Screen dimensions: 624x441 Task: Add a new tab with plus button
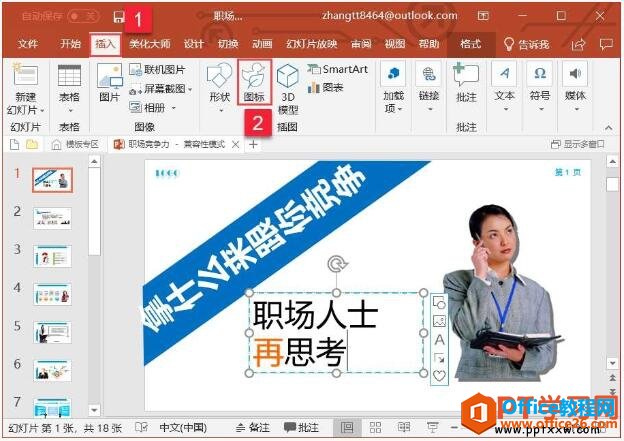point(253,144)
